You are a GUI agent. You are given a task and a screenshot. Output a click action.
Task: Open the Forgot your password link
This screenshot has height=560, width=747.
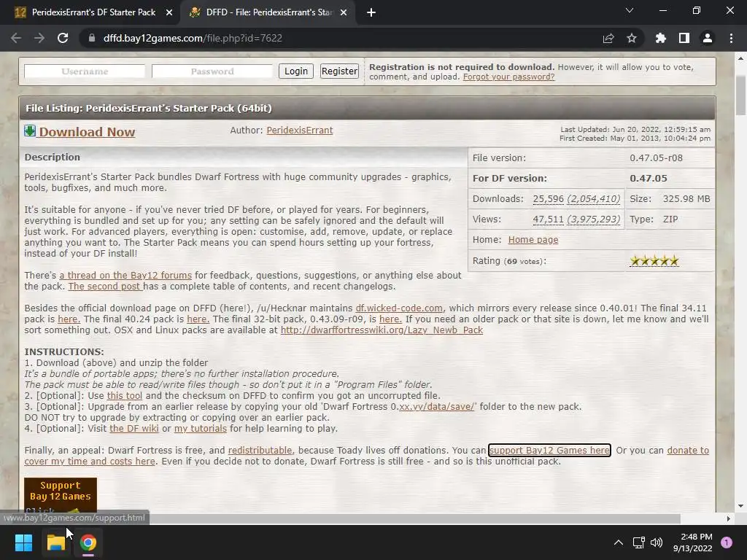(508, 77)
